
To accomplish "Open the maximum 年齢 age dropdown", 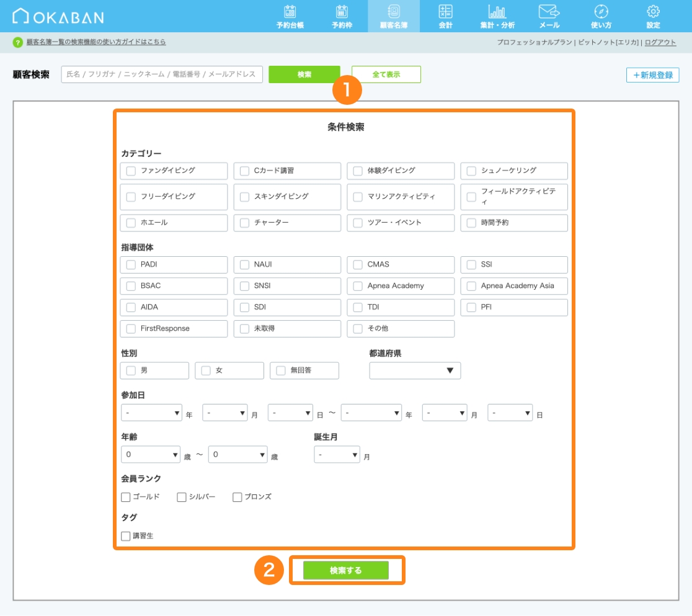I will [x=238, y=454].
